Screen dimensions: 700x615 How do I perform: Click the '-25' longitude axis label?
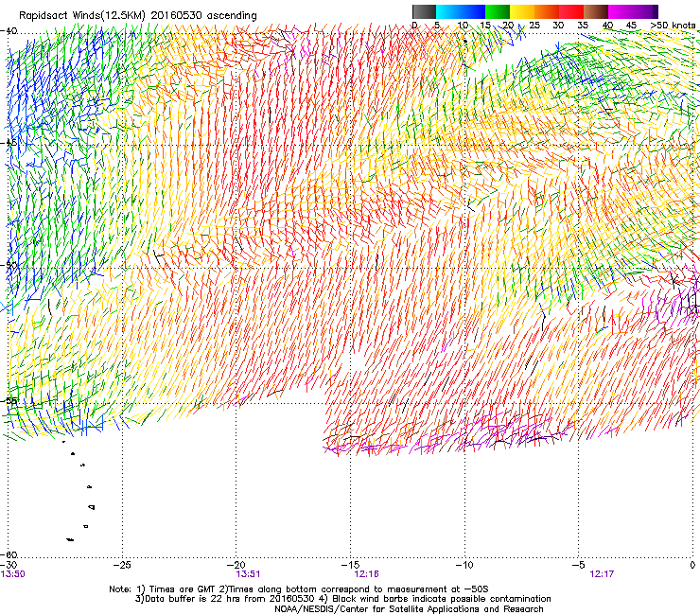(122, 565)
